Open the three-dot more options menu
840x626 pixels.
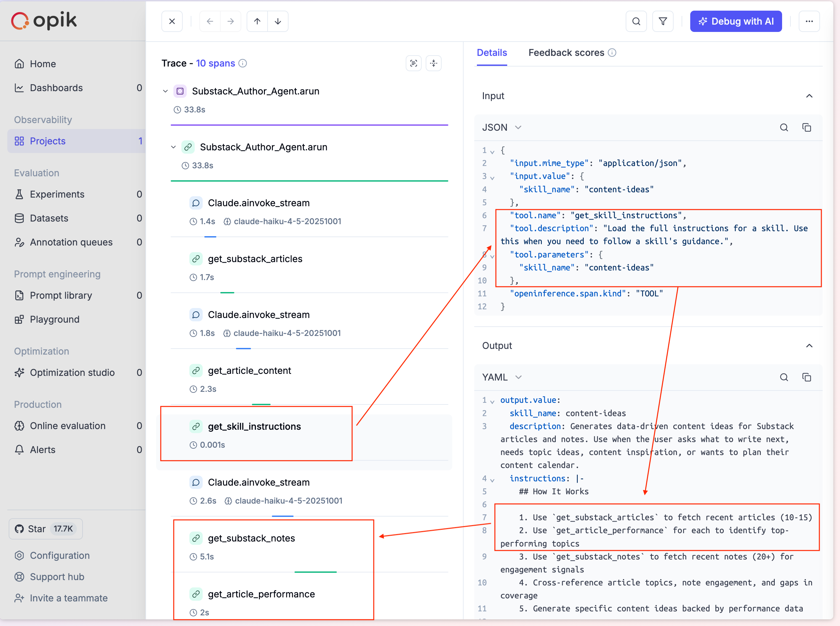click(809, 21)
